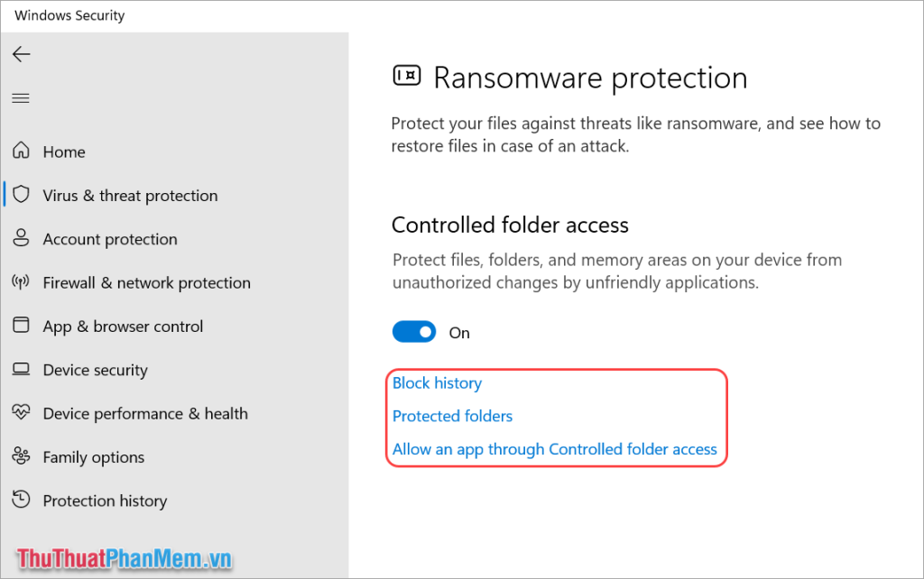Open the hamburger navigation menu icon
Image resolution: width=924 pixels, height=579 pixels.
click(x=21, y=98)
